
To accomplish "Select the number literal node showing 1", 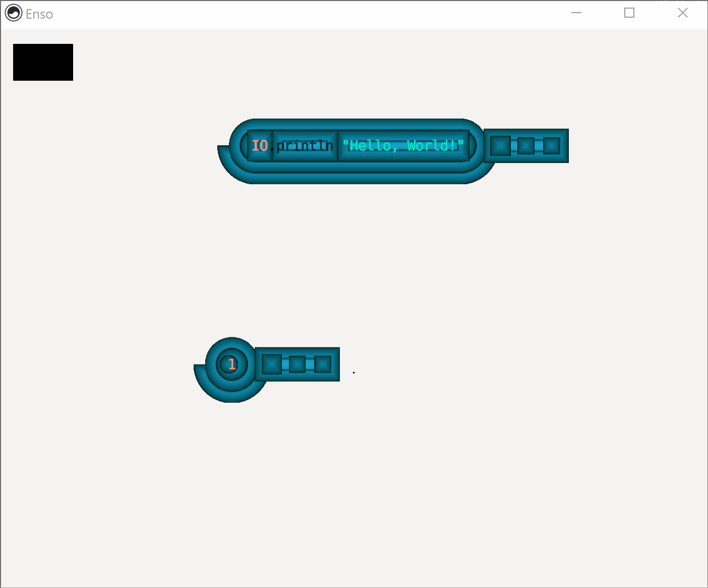I will point(231,364).
